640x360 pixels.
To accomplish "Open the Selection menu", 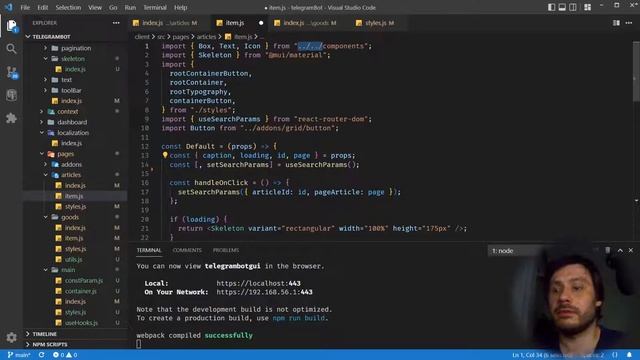I will tap(68, 7).
